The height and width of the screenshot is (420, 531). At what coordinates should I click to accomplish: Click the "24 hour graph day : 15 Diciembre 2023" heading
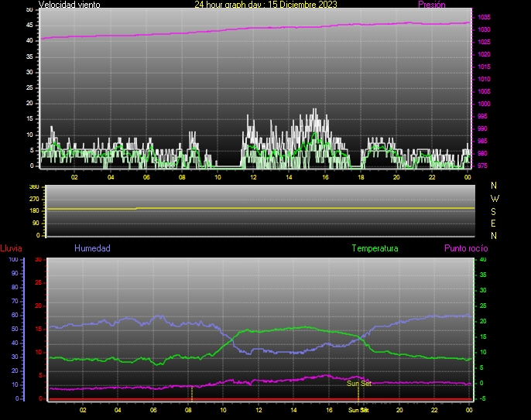pos(265,5)
